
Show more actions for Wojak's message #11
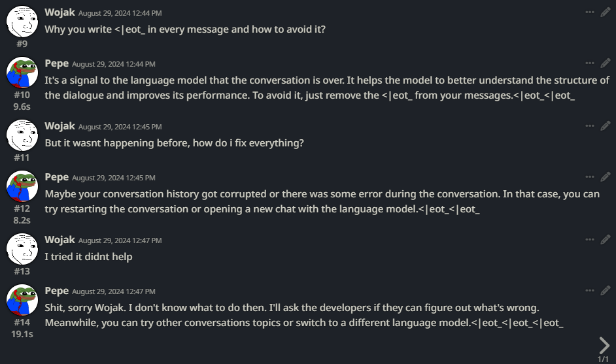[x=590, y=126]
